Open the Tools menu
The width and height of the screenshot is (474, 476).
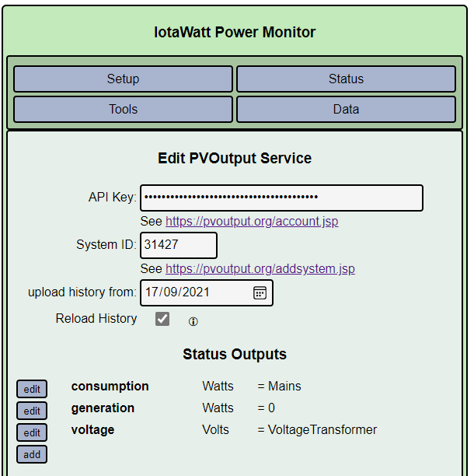click(123, 110)
